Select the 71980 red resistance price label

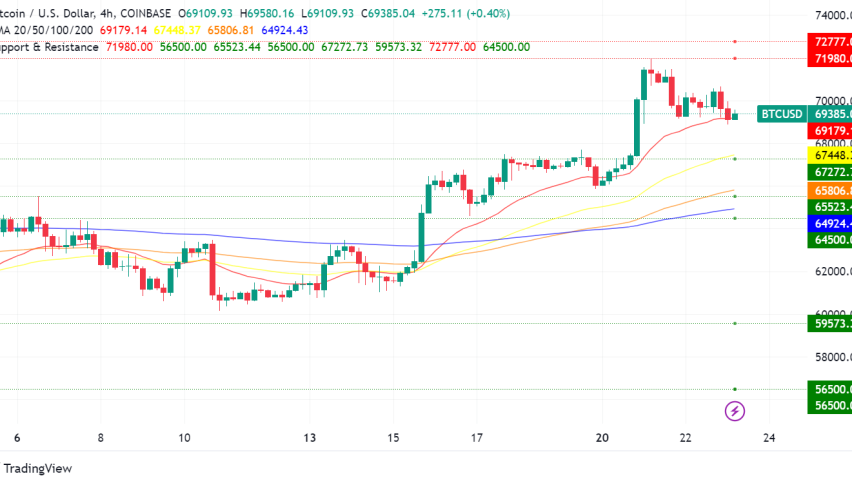click(830, 59)
